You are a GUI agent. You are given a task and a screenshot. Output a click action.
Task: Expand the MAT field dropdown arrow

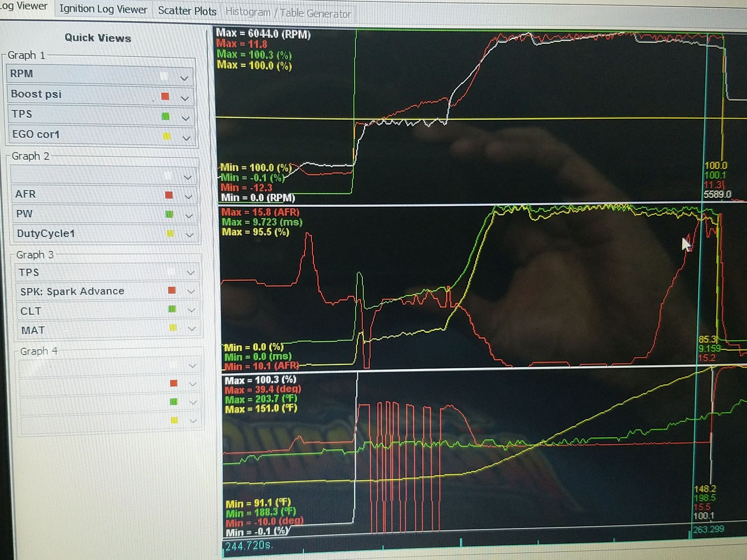pos(192,329)
